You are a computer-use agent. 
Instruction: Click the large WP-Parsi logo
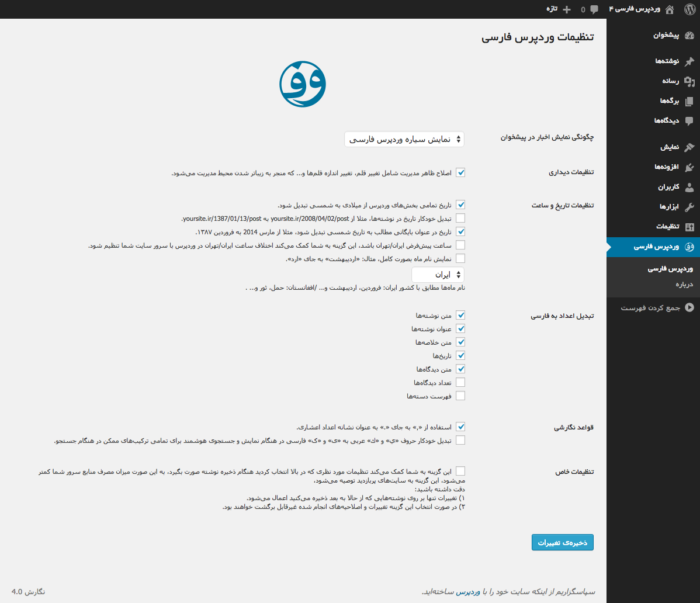[x=303, y=84]
